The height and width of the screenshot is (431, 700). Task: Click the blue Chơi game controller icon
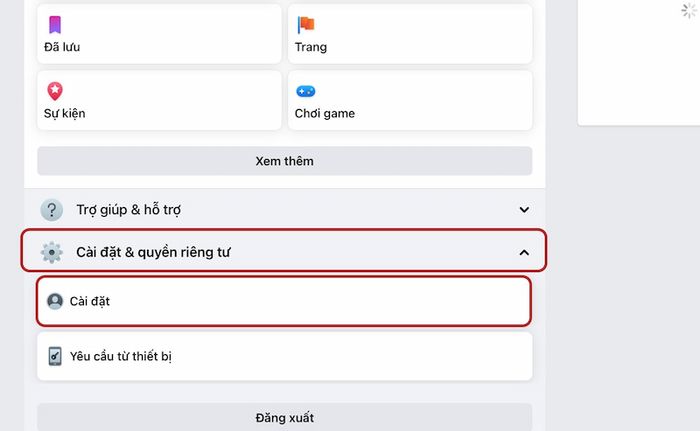[306, 92]
